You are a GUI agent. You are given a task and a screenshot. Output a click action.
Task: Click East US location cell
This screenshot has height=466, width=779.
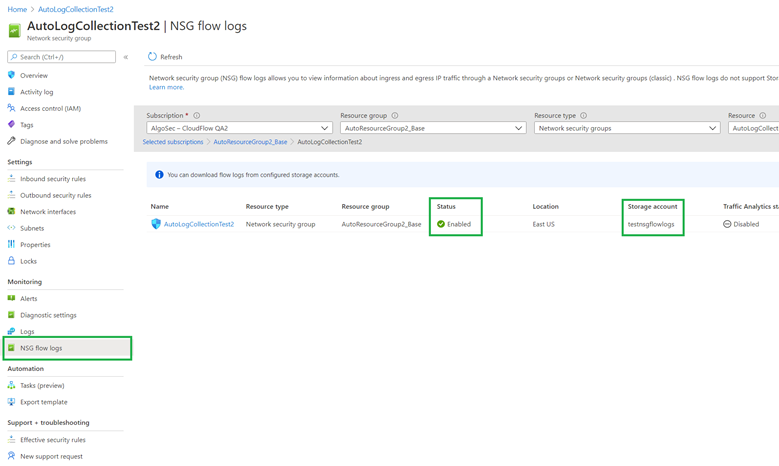click(x=544, y=224)
